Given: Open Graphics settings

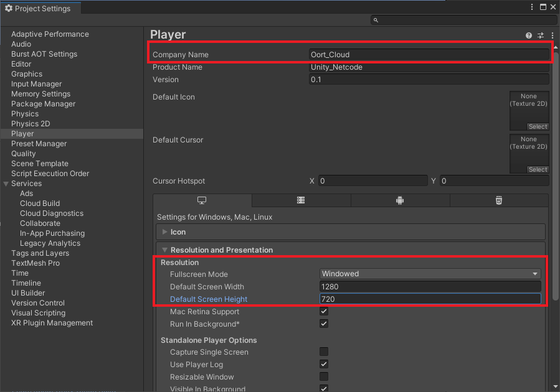Looking at the screenshot, I should 27,74.
